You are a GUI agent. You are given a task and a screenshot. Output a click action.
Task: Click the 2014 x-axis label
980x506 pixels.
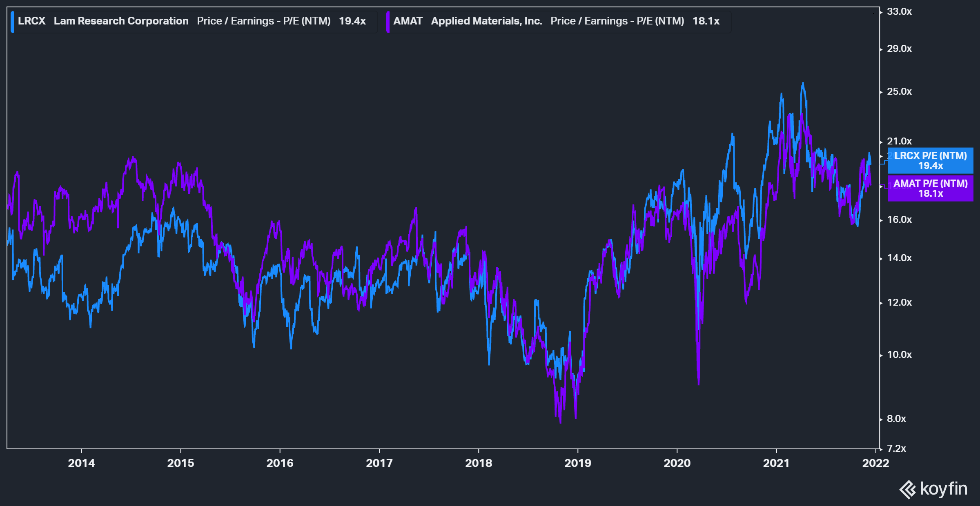pos(81,463)
